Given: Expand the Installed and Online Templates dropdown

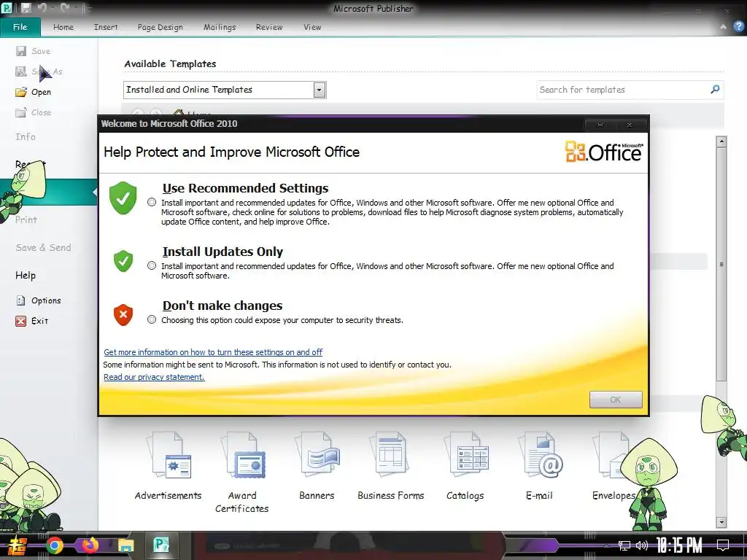Looking at the screenshot, I should [320, 90].
